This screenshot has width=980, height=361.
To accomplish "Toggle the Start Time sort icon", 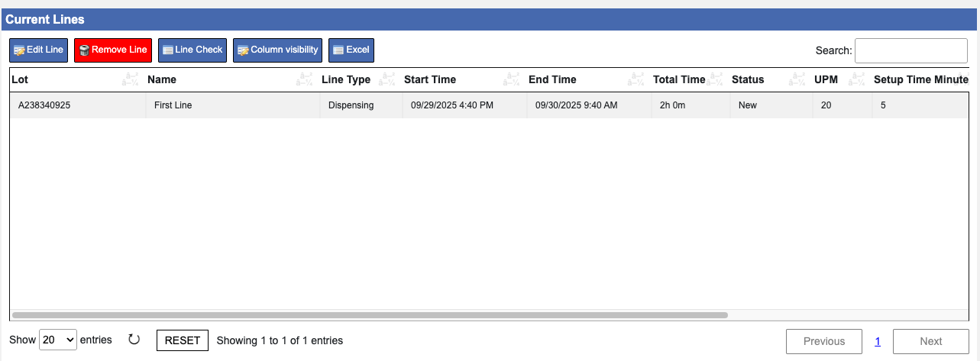I will [512, 79].
